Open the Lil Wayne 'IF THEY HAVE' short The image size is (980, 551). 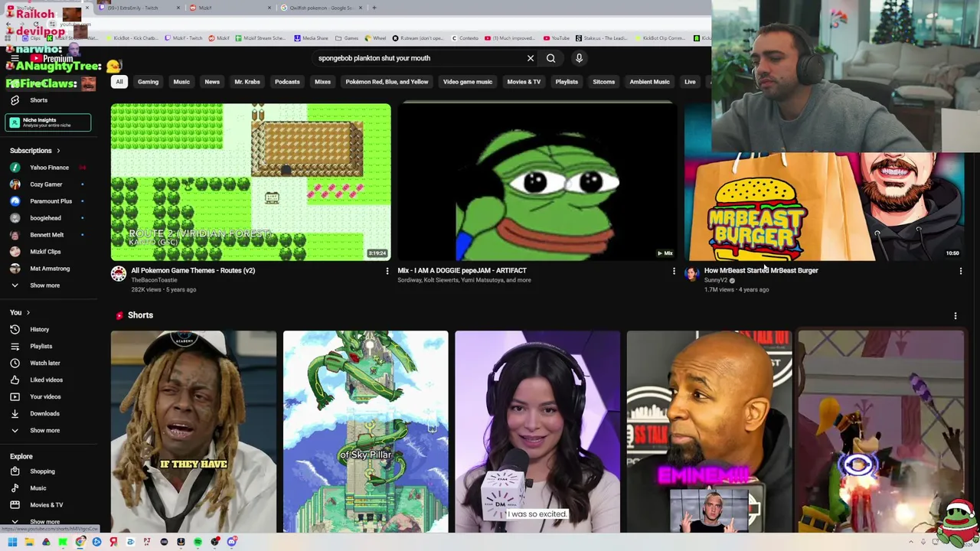pyautogui.click(x=194, y=432)
